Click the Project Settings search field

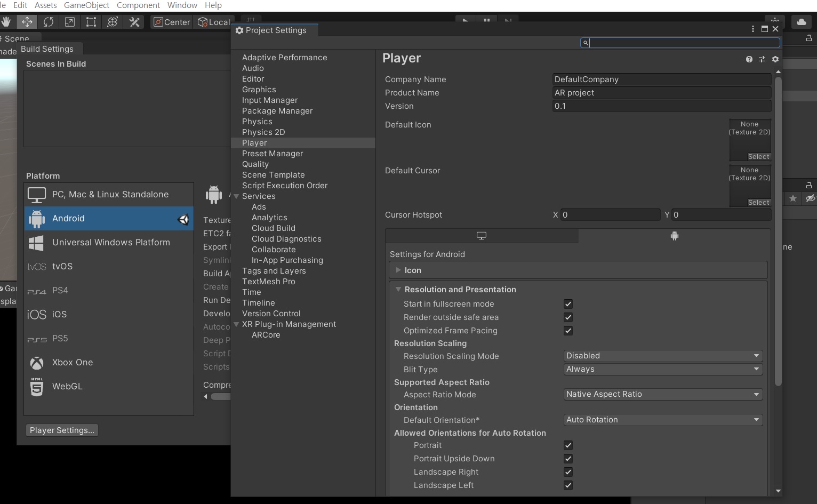coord(680,43)
